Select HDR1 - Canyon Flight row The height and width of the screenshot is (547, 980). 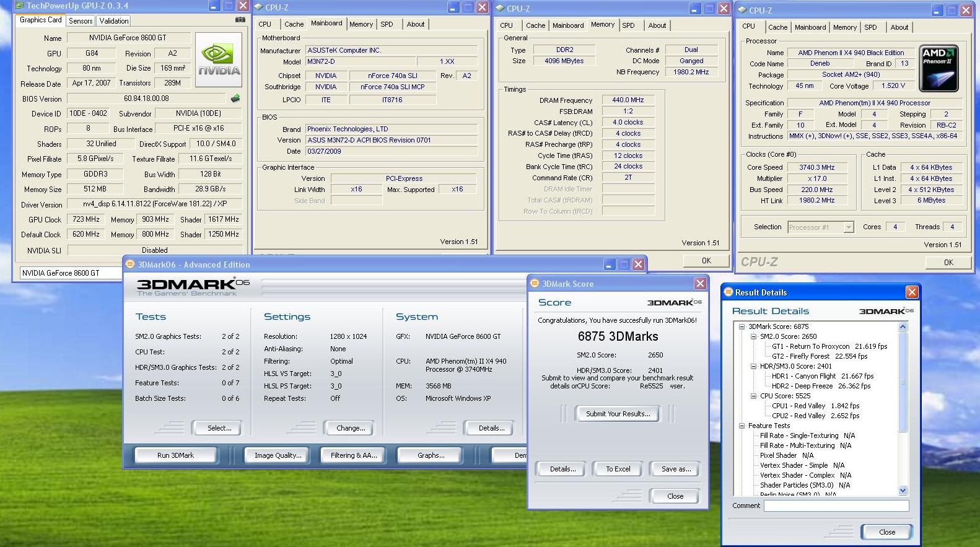click(823, 376)
